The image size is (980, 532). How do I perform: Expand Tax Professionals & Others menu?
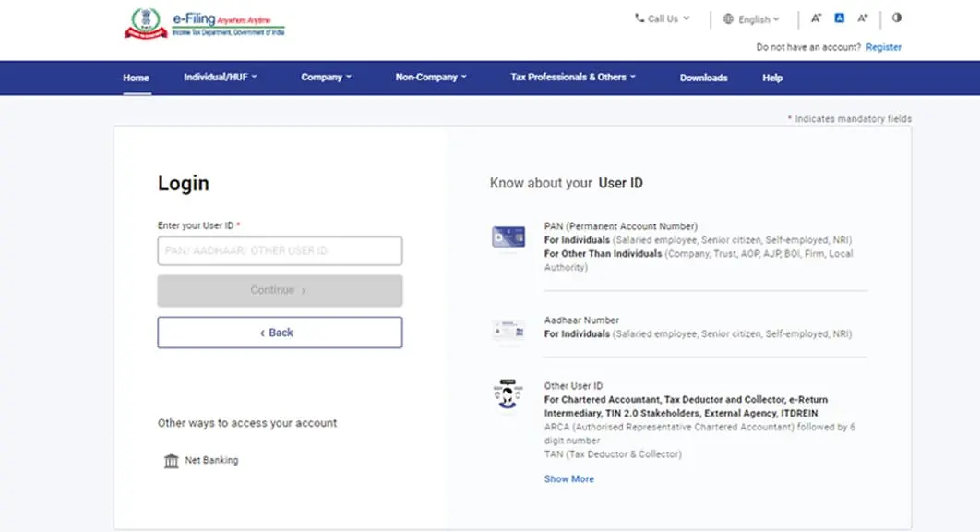coord(572,77)
